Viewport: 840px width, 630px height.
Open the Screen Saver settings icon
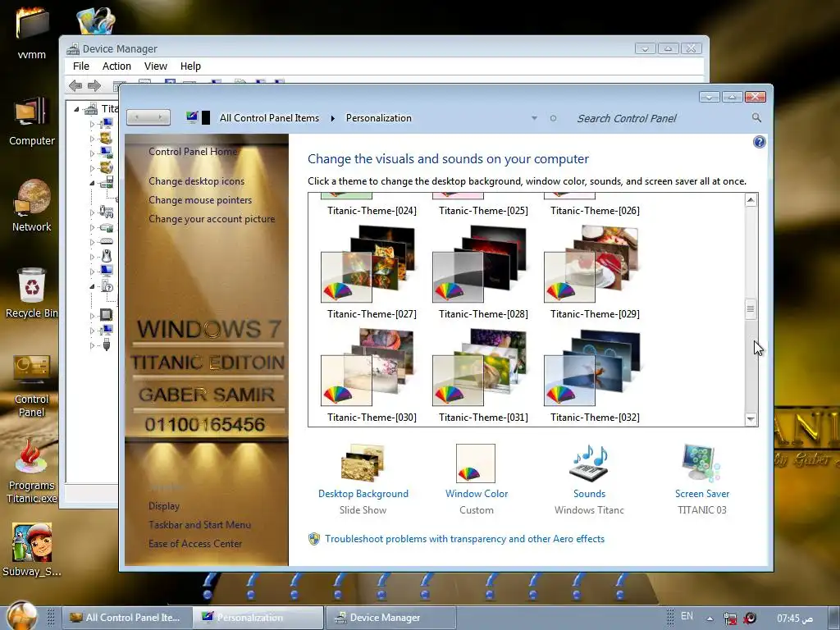[x=701, y=463]
